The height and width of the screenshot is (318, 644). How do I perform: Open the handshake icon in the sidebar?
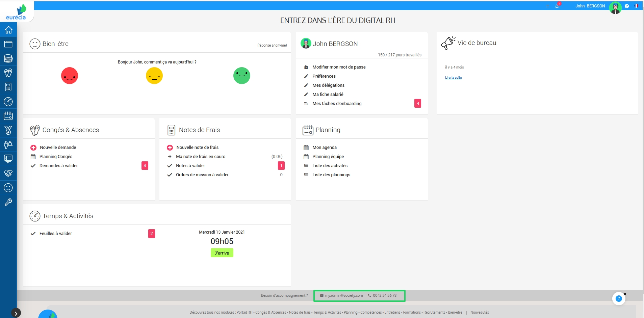8,173
